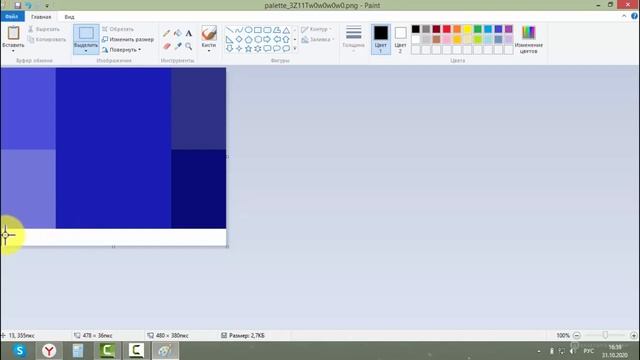Choose the curve shape

click(239, 30)
